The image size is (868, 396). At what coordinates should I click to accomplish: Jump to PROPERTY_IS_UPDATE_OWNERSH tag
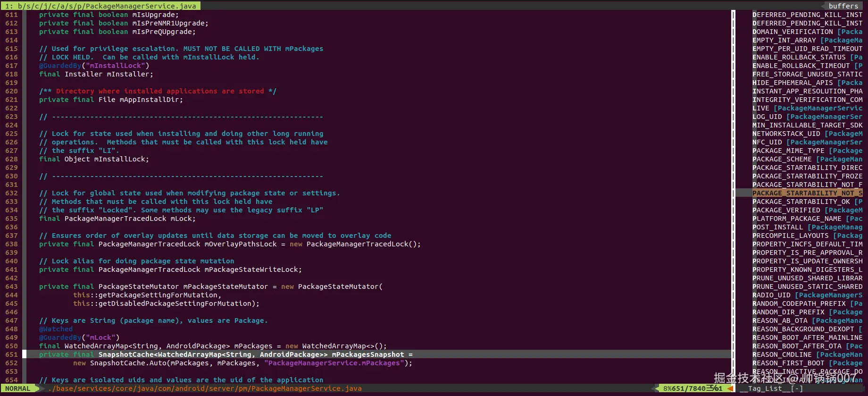pyautogui.click(x=807, y=261)
